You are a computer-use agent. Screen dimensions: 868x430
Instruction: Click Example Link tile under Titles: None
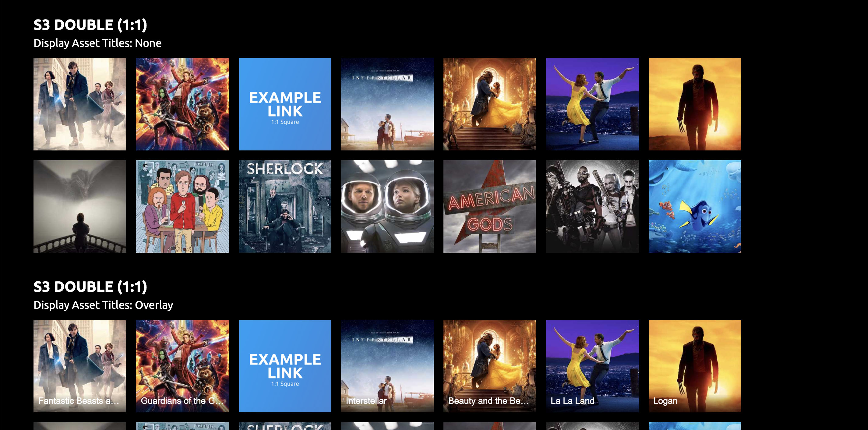pyautogui.click(x=285, y=104)
